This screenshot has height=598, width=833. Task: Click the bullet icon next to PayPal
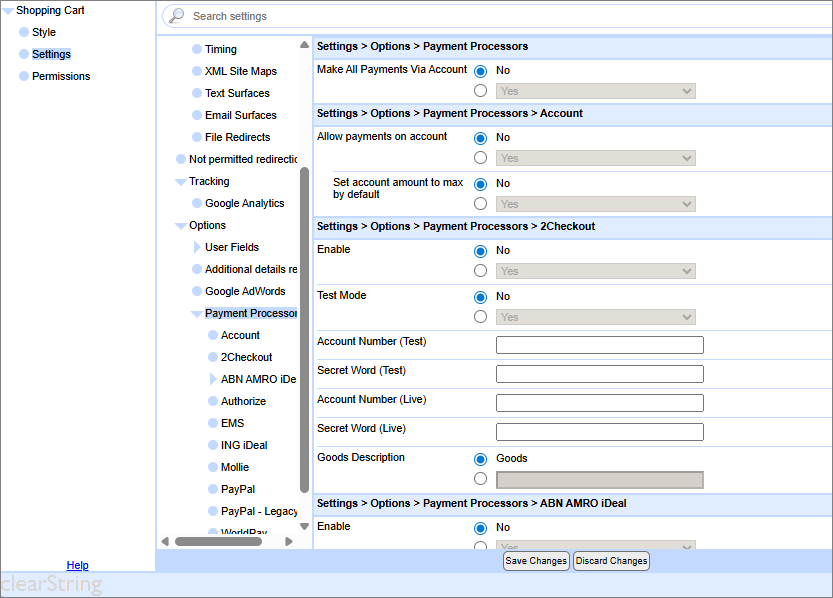click(x=212, y=489)
